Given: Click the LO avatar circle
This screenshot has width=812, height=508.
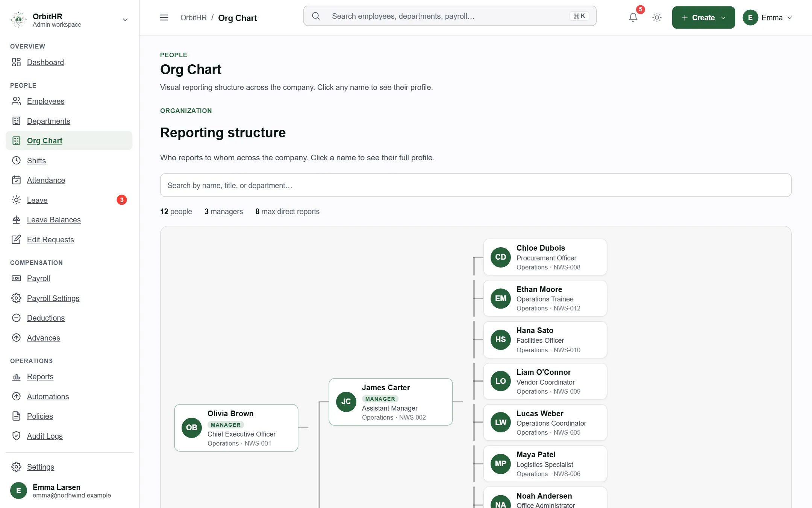Looking at the screenshot, I should click(500, 381).
